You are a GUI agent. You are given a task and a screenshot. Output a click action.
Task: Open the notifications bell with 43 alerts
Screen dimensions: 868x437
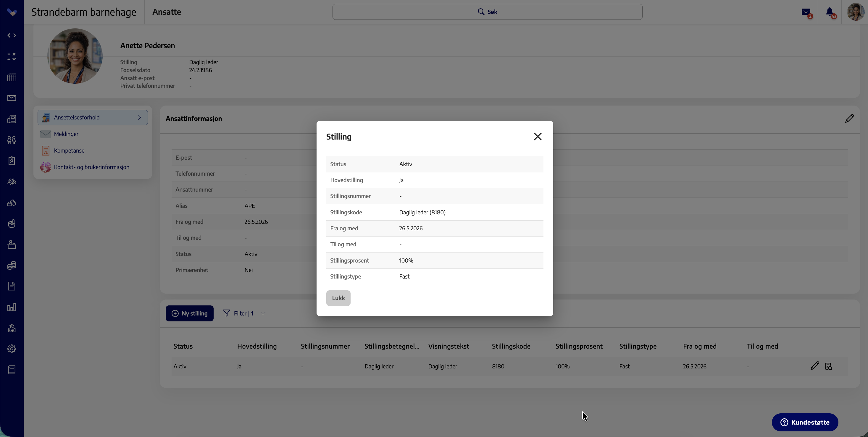[x=830, y=12]
